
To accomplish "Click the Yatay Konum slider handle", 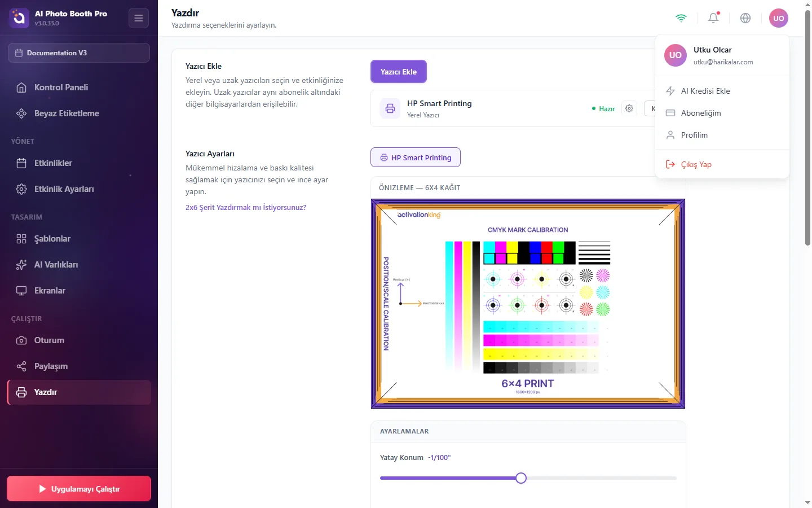I will coord(521,478).
